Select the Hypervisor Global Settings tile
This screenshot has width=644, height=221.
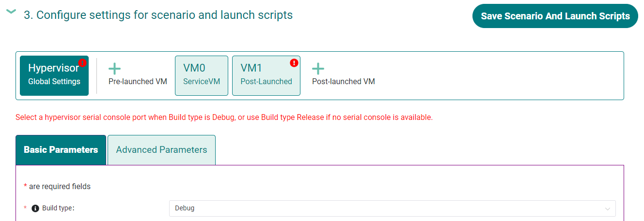54,75
